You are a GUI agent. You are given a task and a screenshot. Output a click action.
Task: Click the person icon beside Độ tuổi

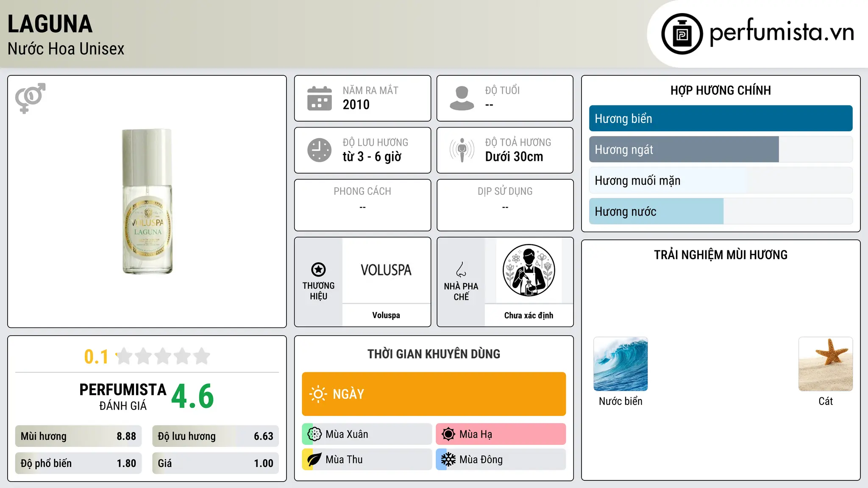coord(462,98)
